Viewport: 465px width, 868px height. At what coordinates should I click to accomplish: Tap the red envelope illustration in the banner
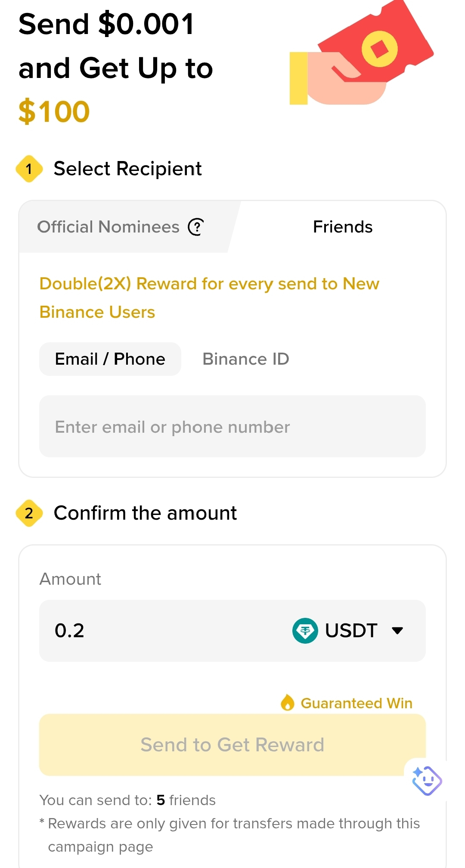362,53
